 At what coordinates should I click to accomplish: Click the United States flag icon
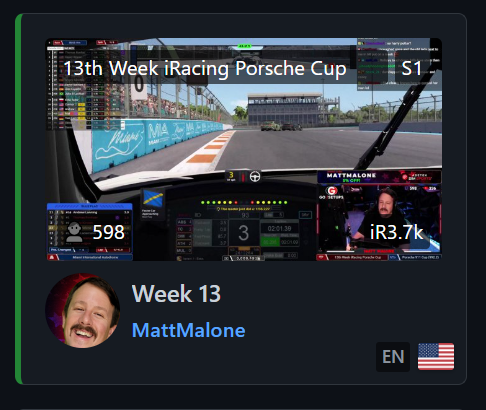[436, 357]
